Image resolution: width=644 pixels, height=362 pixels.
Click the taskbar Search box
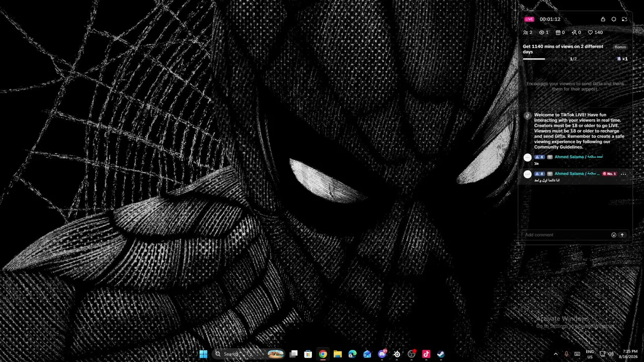(249, 354)
